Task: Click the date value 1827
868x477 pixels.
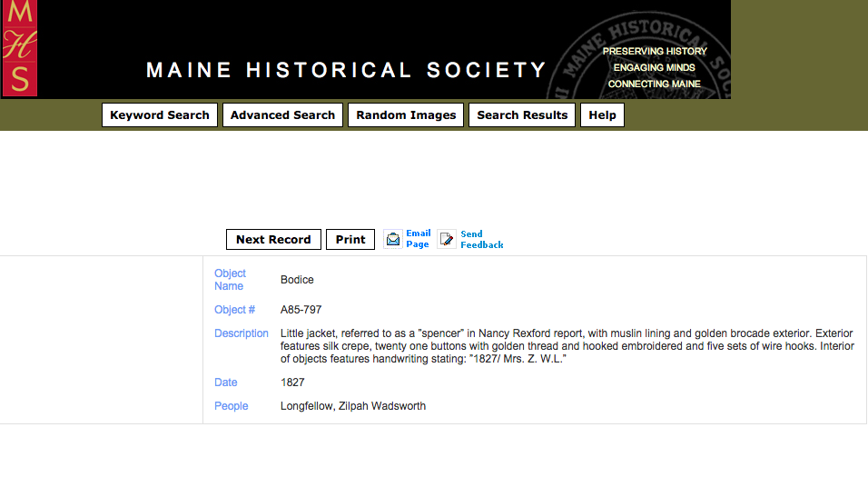Action: (x=292, y=383)
